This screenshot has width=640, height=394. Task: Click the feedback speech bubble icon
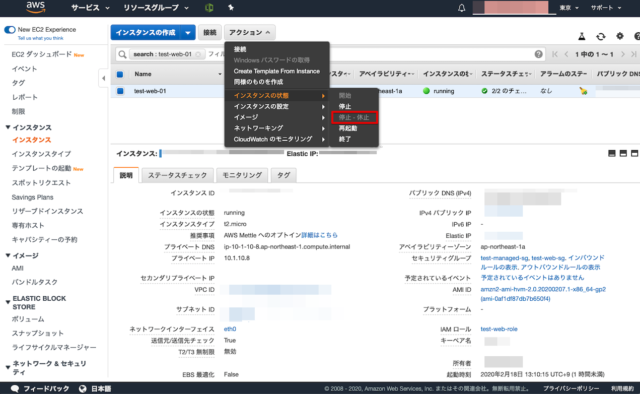point(15,388)
